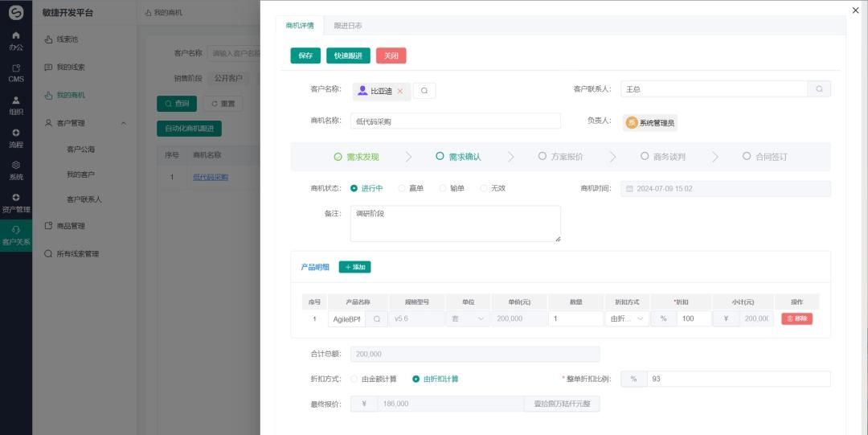Click the 数量 input in product row

pos(575,318)
